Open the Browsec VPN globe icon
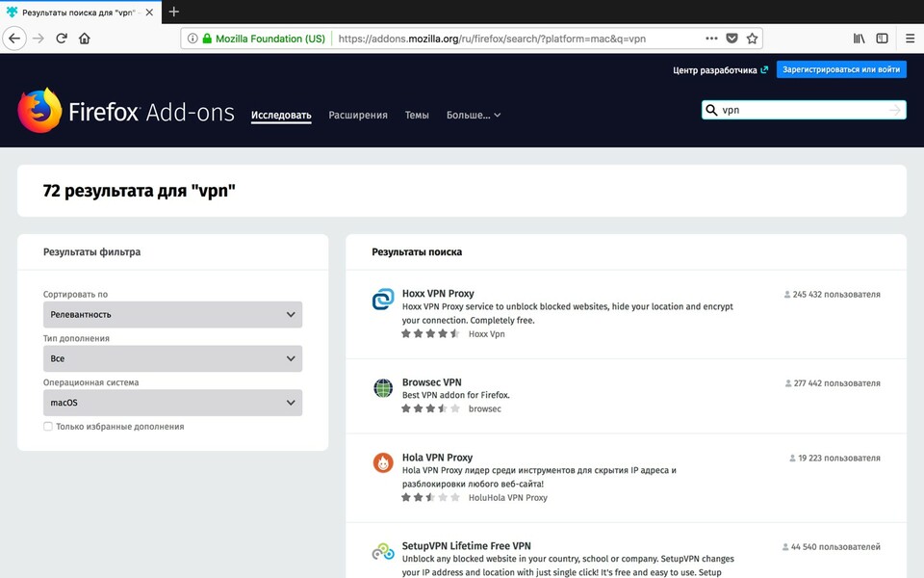The image size is (924, 578). coord(383,388)
